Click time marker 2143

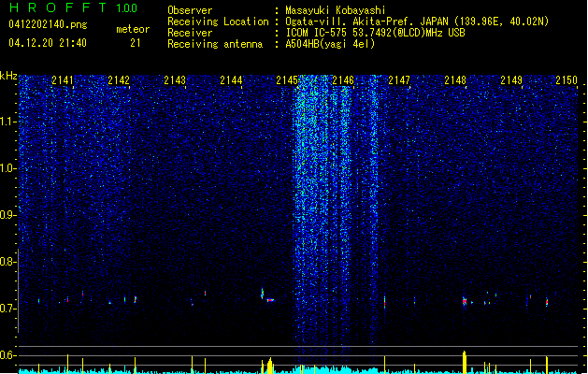coord(175,80)
